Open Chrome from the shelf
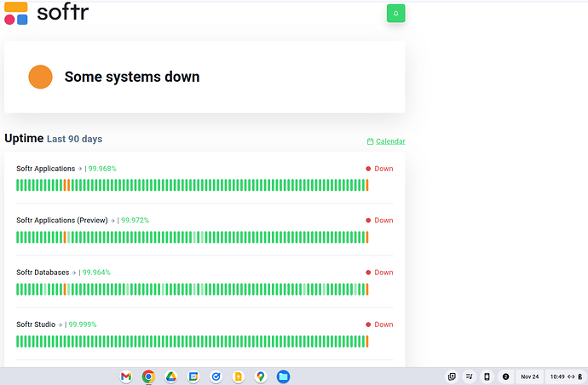 [148, 376]
